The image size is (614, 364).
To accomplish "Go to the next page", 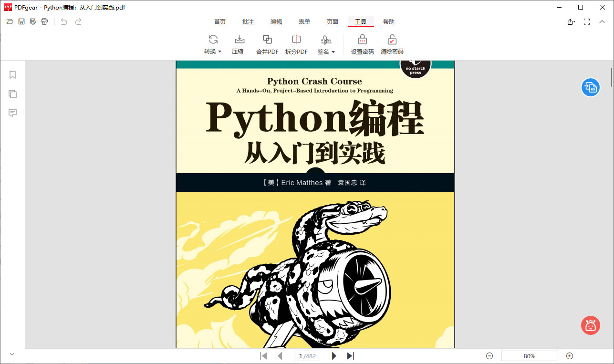I will point(334,356).
